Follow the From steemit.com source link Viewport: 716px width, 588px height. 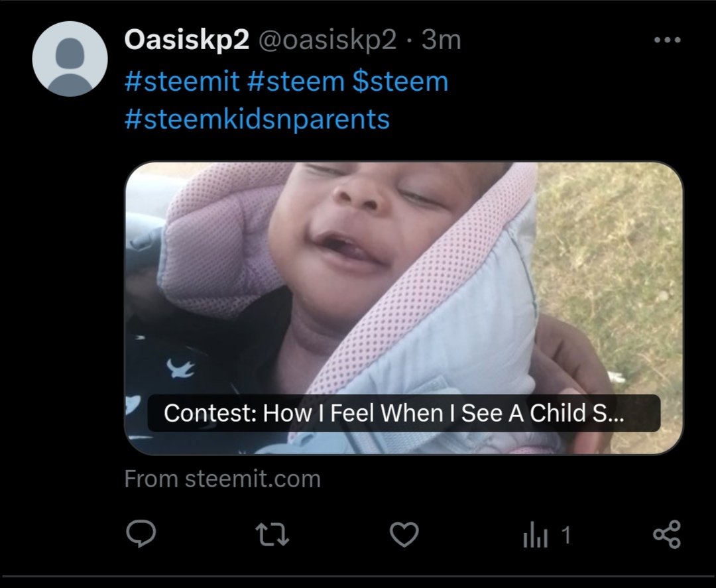pos(222,479)
